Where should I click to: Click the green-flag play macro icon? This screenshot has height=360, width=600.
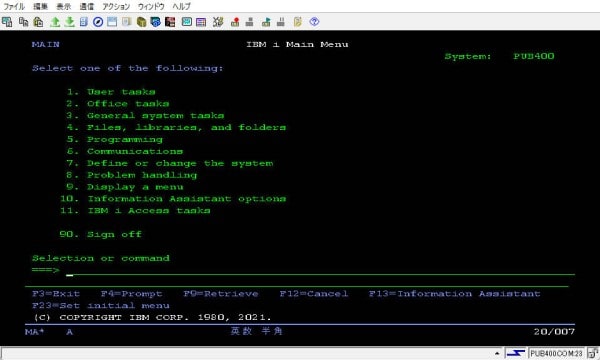[266, 22]
